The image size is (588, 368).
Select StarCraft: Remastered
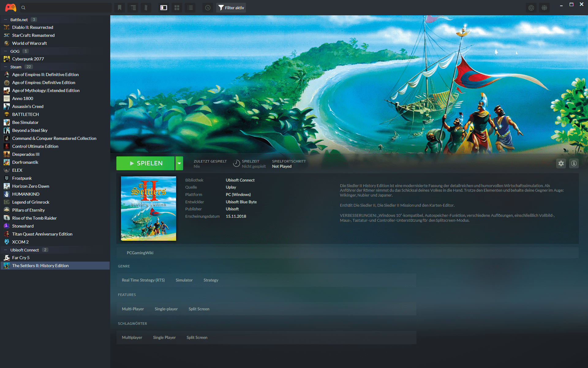coord(55,35)
